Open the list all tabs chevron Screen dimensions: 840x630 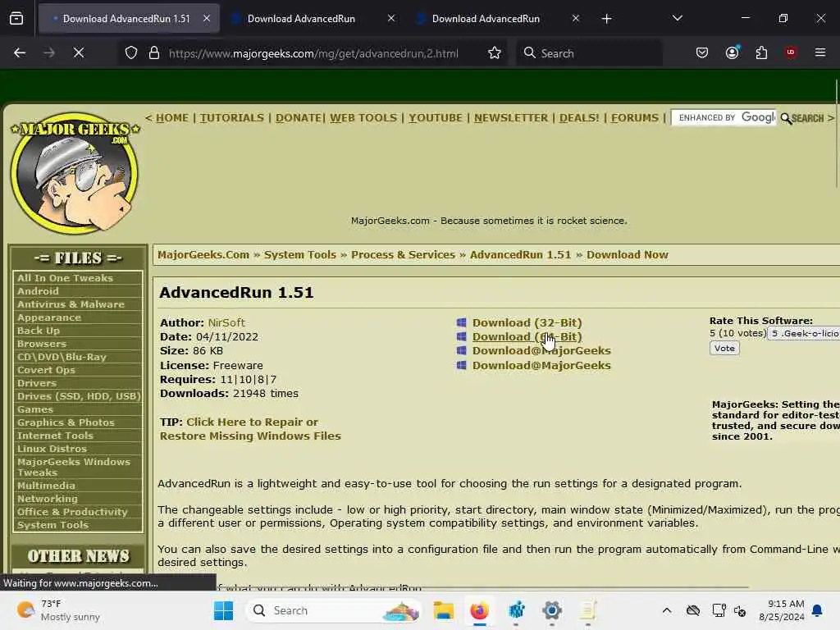tap(677, 18)
